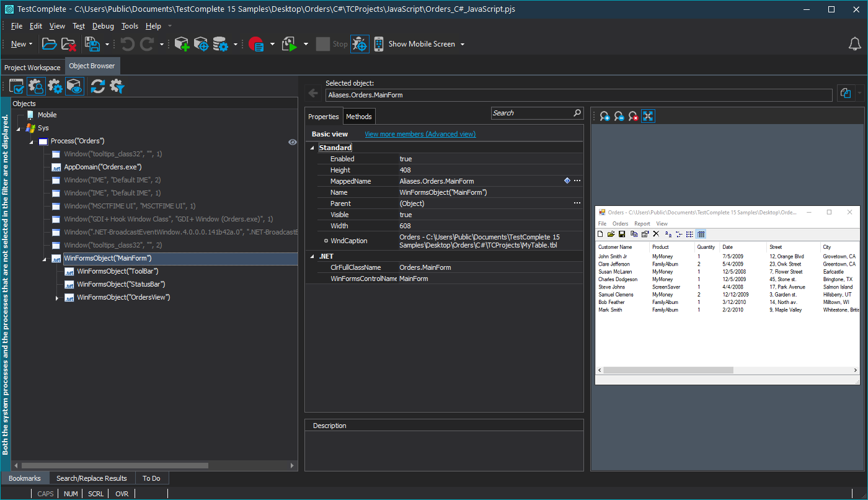Open an existing project
This screenshot has width=868, height=500.
[x=49, y=43]
